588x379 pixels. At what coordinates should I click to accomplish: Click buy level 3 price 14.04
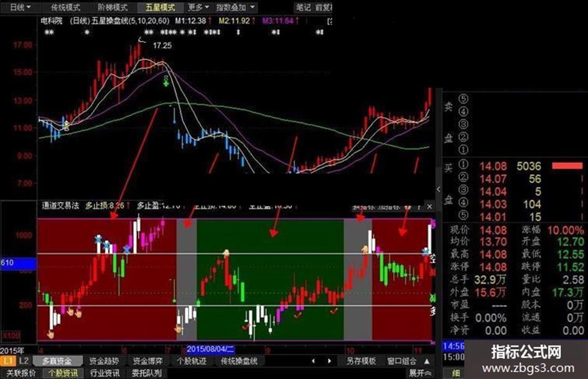[x=493, y=192]
